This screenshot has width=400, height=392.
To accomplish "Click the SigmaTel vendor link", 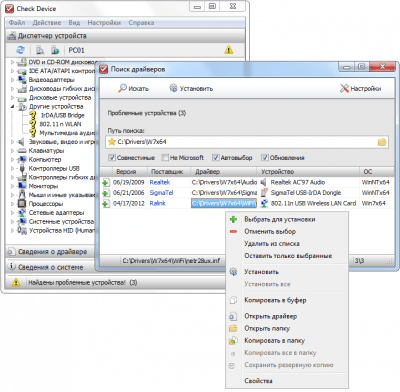I will 162,193.
